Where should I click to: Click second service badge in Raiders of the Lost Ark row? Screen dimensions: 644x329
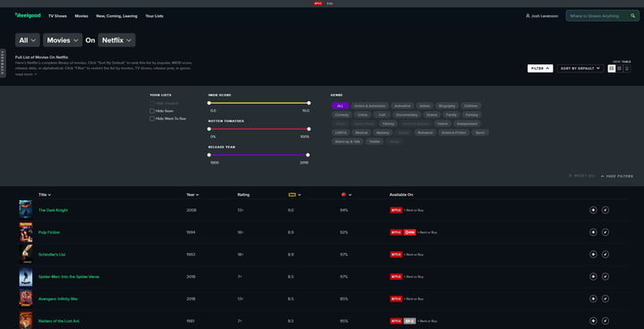[410, 321]
